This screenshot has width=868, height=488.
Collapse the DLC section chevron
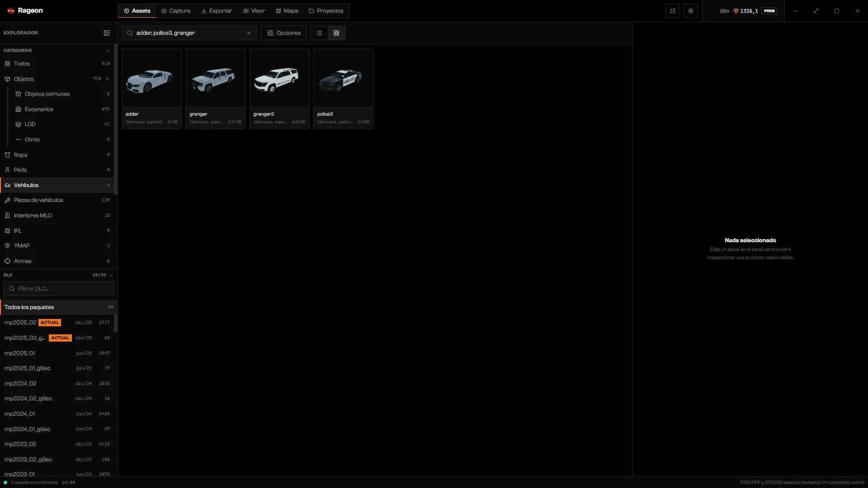[112, 275]
